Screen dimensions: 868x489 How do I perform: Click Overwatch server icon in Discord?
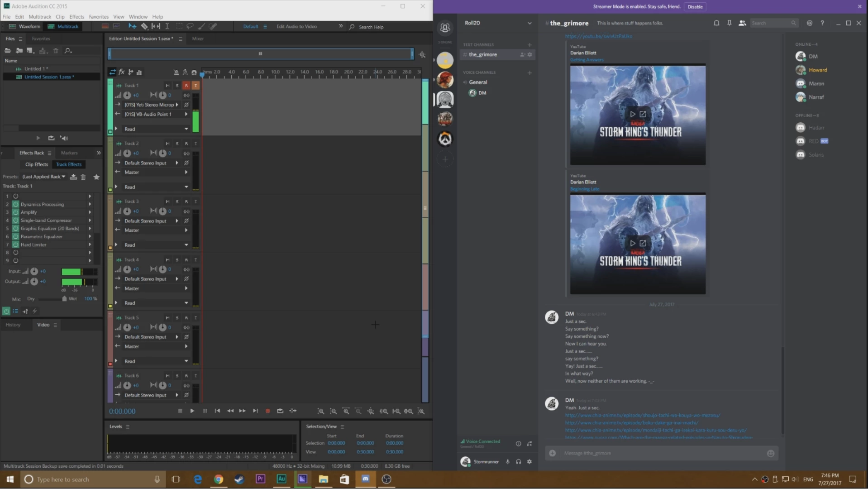pyautogui.click(x=445, y=139)
